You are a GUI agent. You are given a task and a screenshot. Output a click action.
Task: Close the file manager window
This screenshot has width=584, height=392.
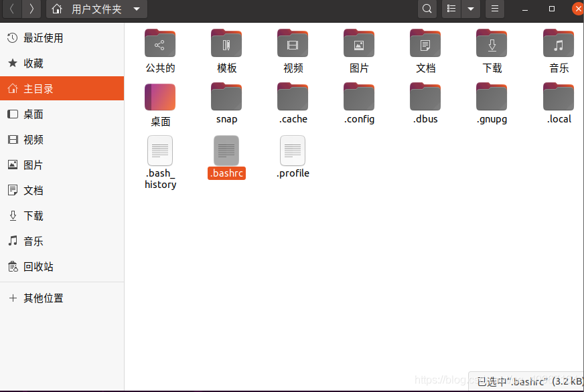click(x=578, y=9)
